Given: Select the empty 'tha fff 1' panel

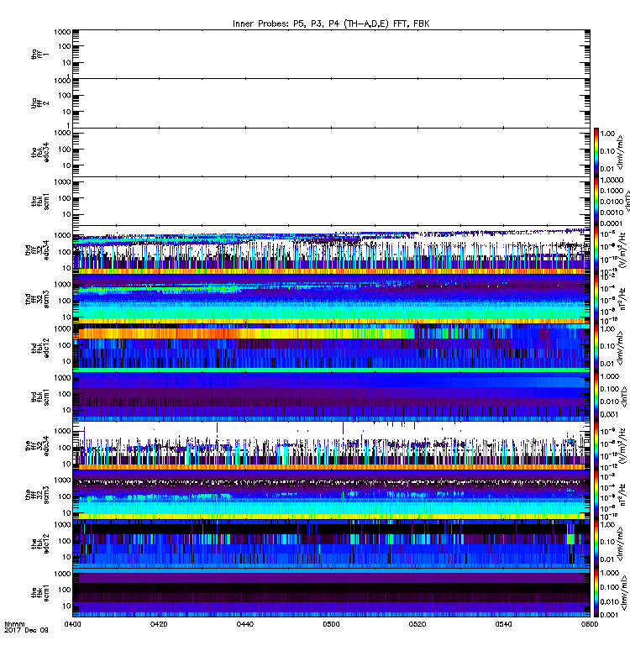Looking at the screenshot, I should click(331, 54).
